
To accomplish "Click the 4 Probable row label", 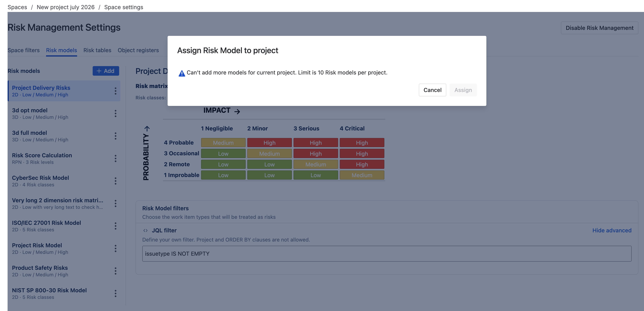I will pos(179,143).
